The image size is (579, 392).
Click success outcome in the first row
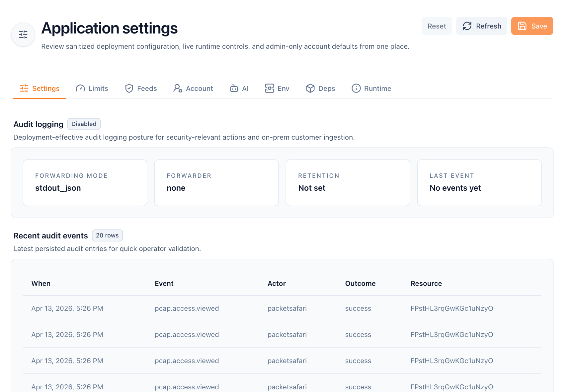[x=358, y=308]
